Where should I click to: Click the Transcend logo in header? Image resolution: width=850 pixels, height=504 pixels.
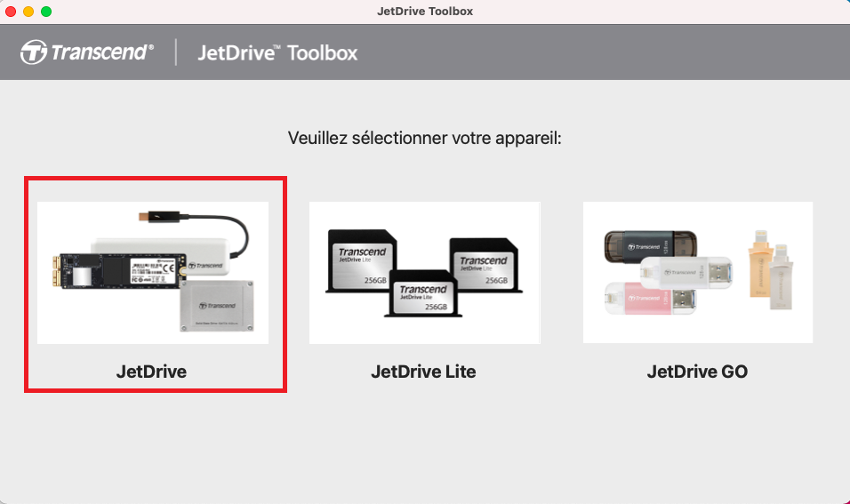87,52
